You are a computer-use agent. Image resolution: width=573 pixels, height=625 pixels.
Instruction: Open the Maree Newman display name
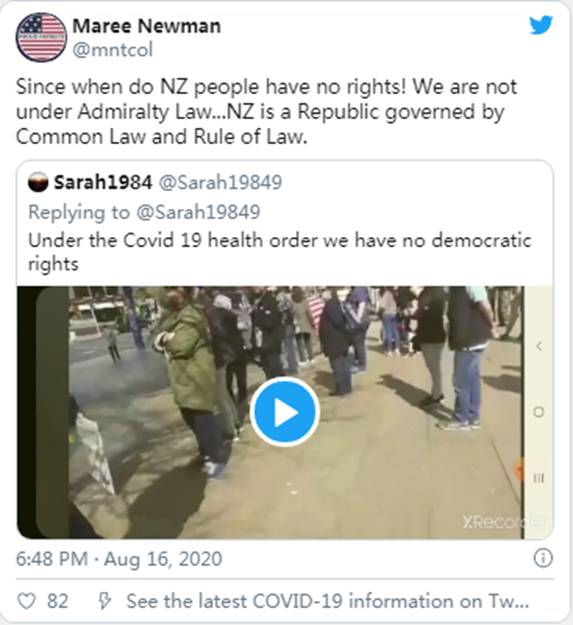pyautogui.click(x=146, y=26)
